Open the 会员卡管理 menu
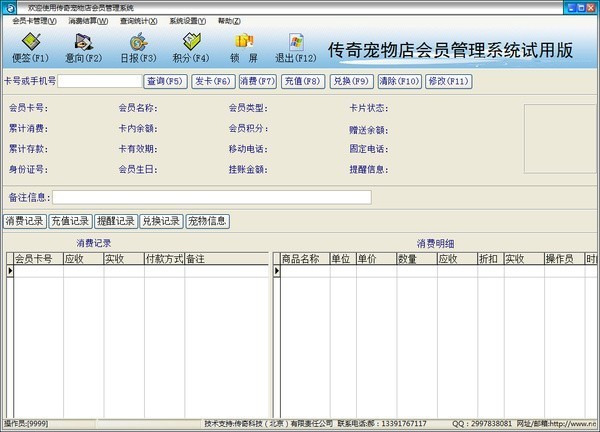 pyautogui.click(x=35, y=20)
